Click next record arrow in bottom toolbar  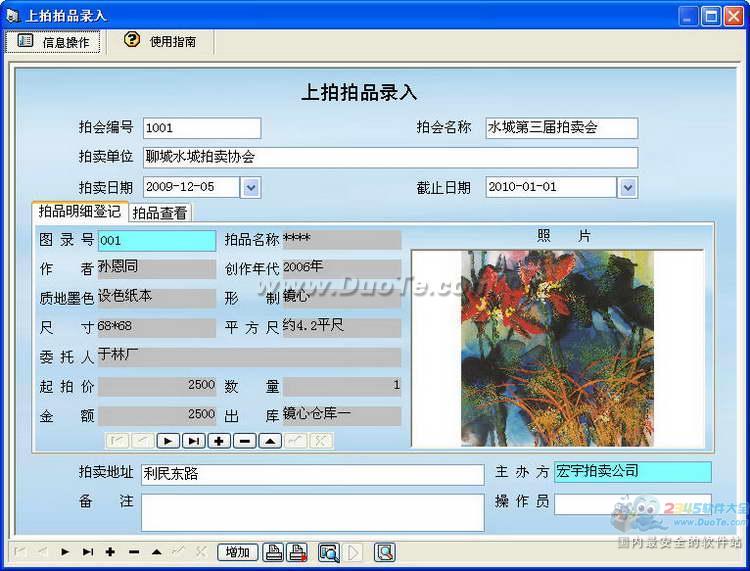click(x=65, y=552)
